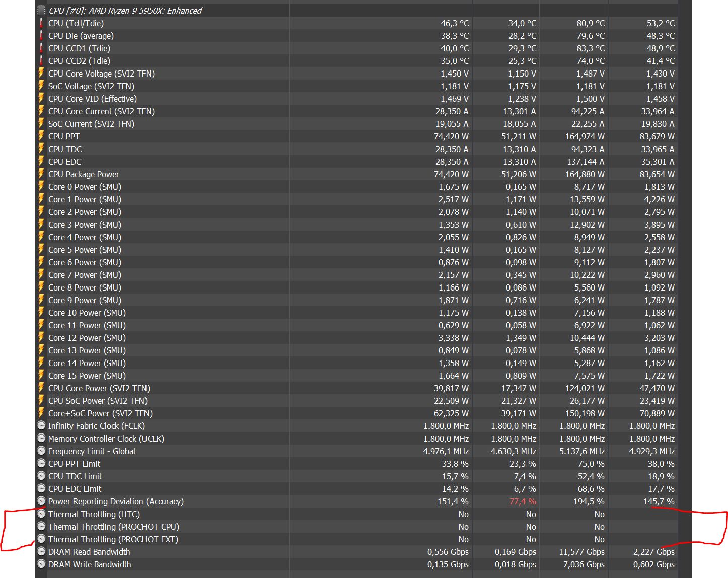Image resolution: width=728 pixels, height=578 pixels.
Task: Click lightning icon for CPU Core VID (Effective)
Action: pyautogui.click(x=41, y=98)
